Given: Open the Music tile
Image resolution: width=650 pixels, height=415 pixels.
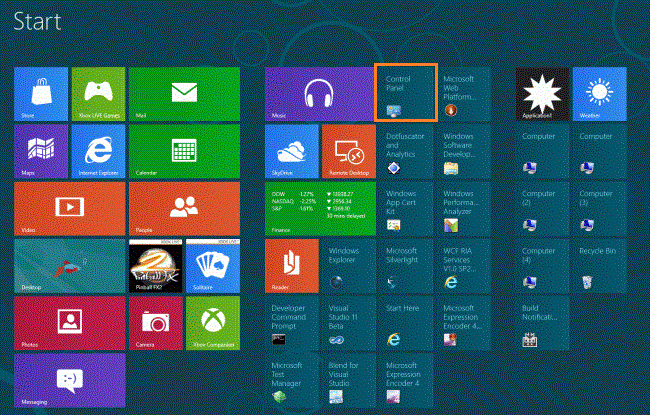Looking at the screenshot, I should pos(320,94).
